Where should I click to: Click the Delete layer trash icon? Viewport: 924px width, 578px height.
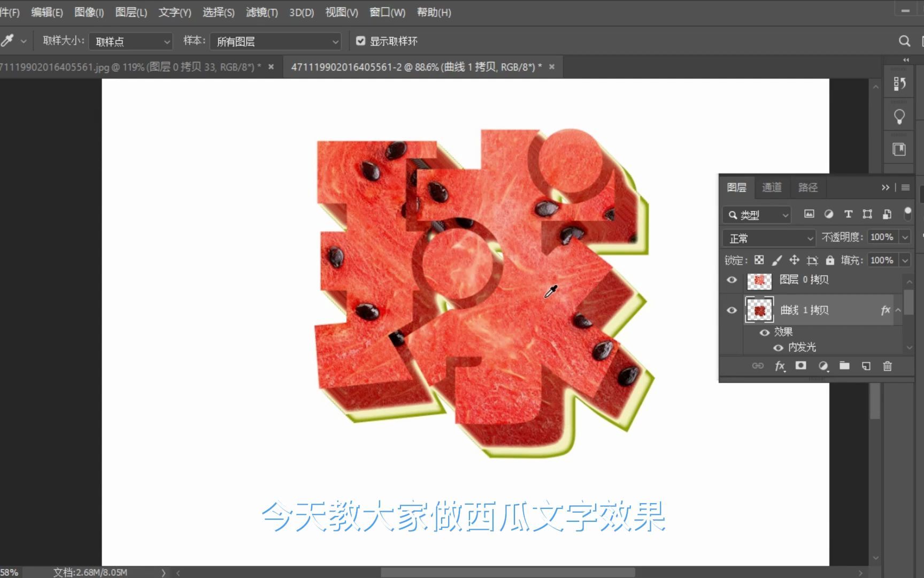[x=887, y=366]
